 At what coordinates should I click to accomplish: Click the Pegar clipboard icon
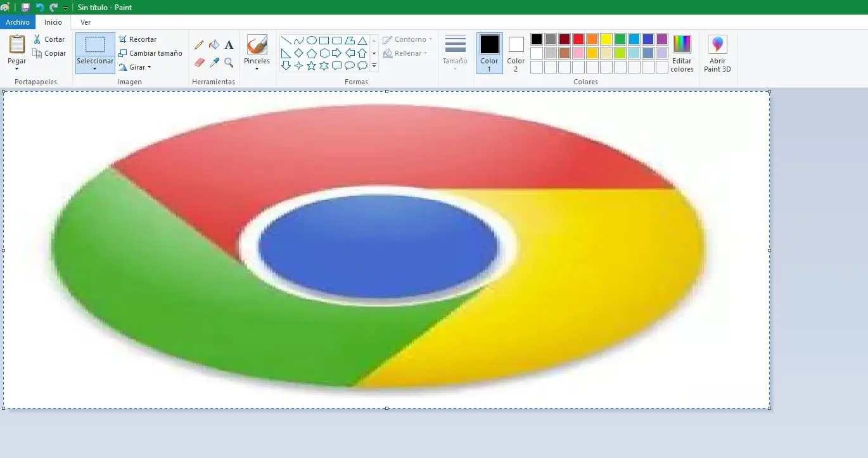(x=17, y=44)
